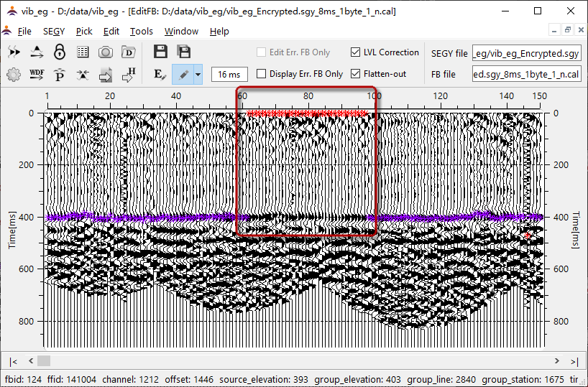
Task: Click the title bar application icon
Action: (x=12, y=11)
